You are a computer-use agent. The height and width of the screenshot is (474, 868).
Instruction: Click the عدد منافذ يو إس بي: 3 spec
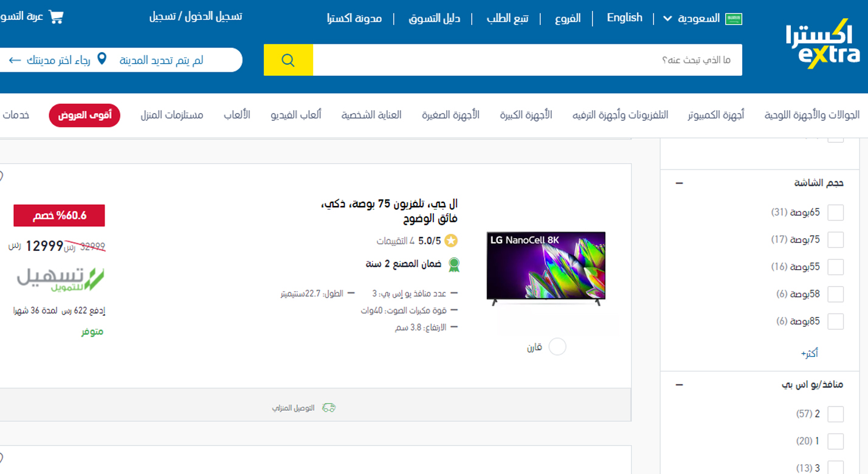pyautogui.click(x=410, y=294)
